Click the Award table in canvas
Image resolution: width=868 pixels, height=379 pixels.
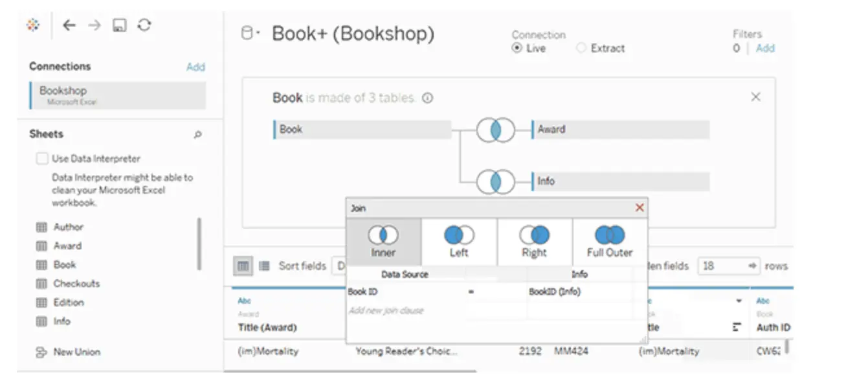click(620, 130)
